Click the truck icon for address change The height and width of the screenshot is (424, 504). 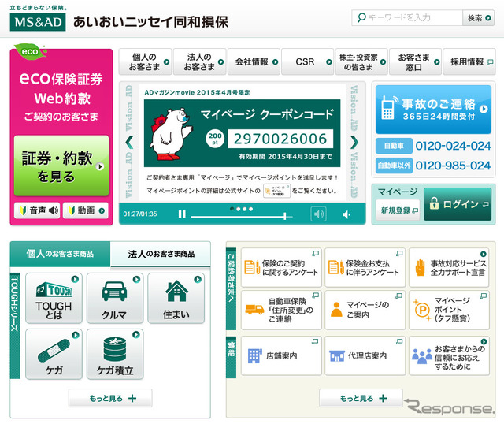click(x=254, y=310)
